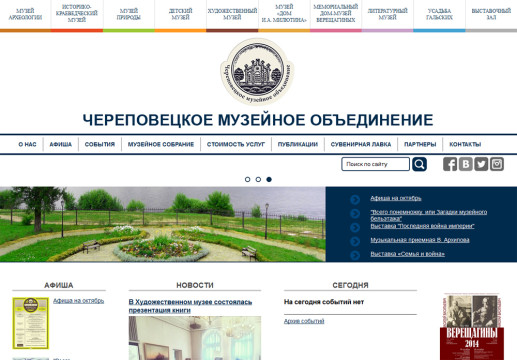517x360 pixels.
Task: Click the АФИША section heading
Action: 59,285
